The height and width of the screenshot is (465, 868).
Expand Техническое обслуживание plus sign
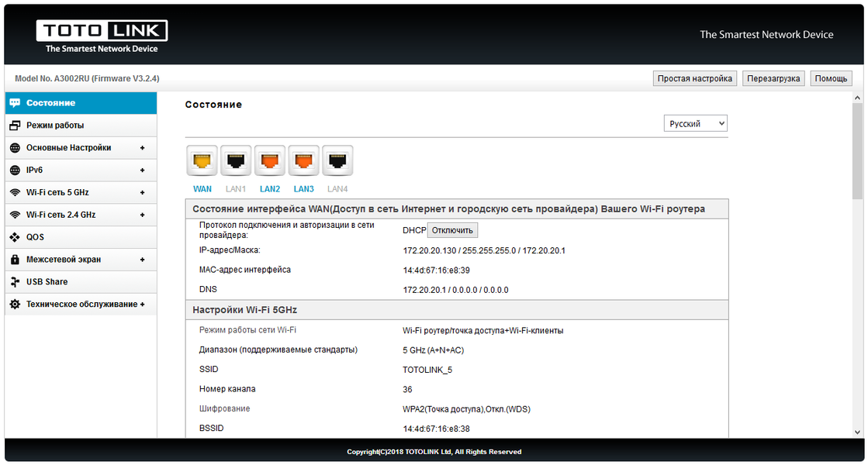click(142, 304)
